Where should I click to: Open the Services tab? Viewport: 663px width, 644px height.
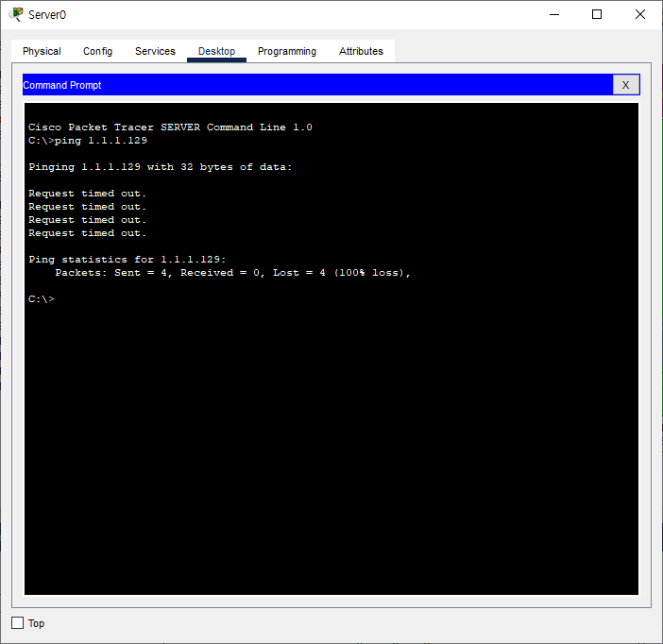155,51
